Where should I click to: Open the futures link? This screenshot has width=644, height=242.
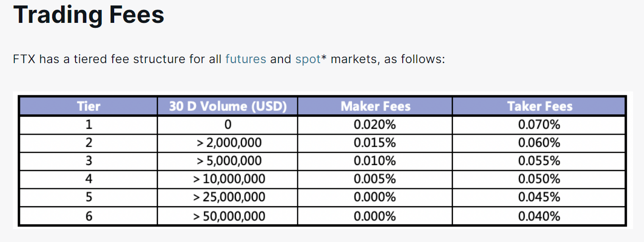click(x=245, y=59)
